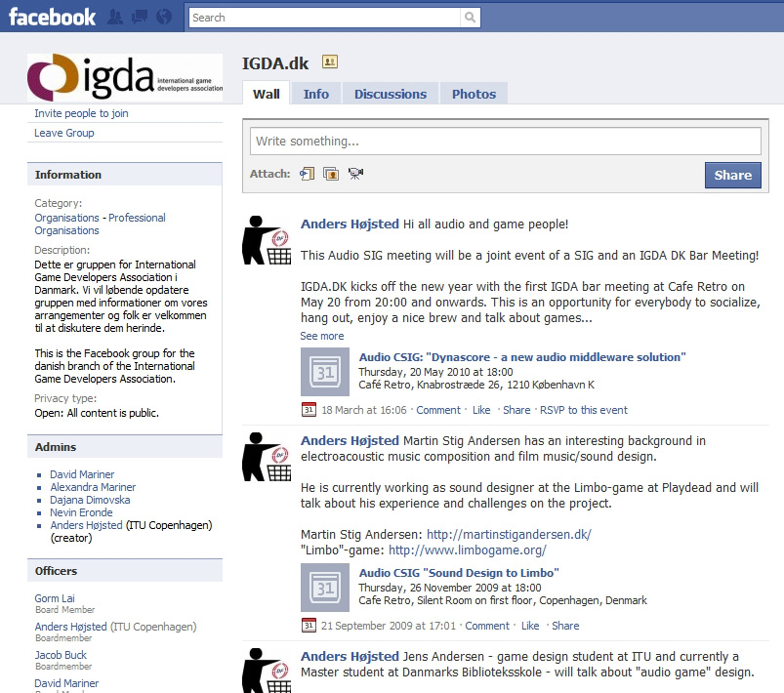The image size is (784, 693).
Task: Open friend requests icon in header
Action: tap(115, 17)
